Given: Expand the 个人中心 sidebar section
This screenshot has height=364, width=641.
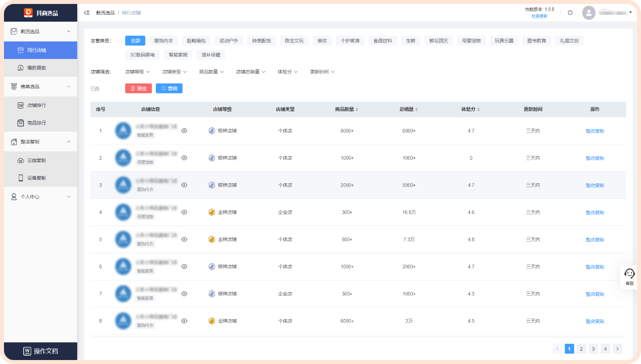Looking at the screenshot, I should 41,197.
